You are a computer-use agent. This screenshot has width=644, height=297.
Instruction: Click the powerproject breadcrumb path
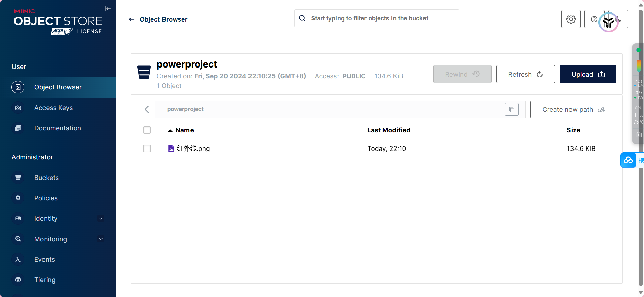[x=185, y=109]
